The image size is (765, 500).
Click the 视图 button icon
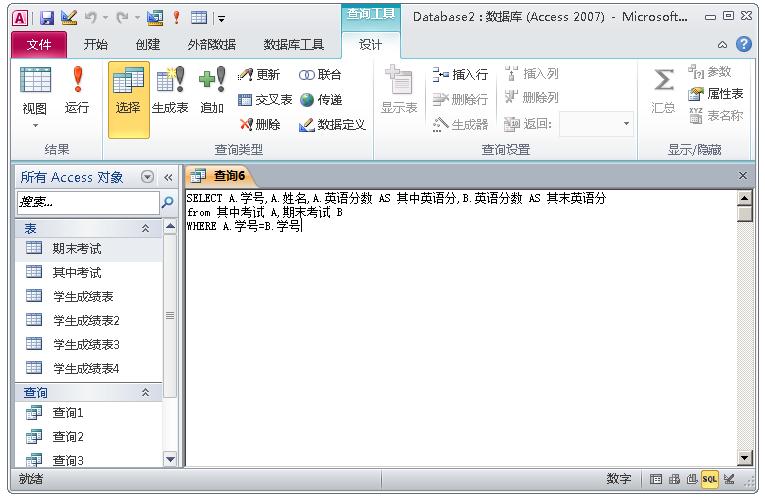click(x=35, y=80)
